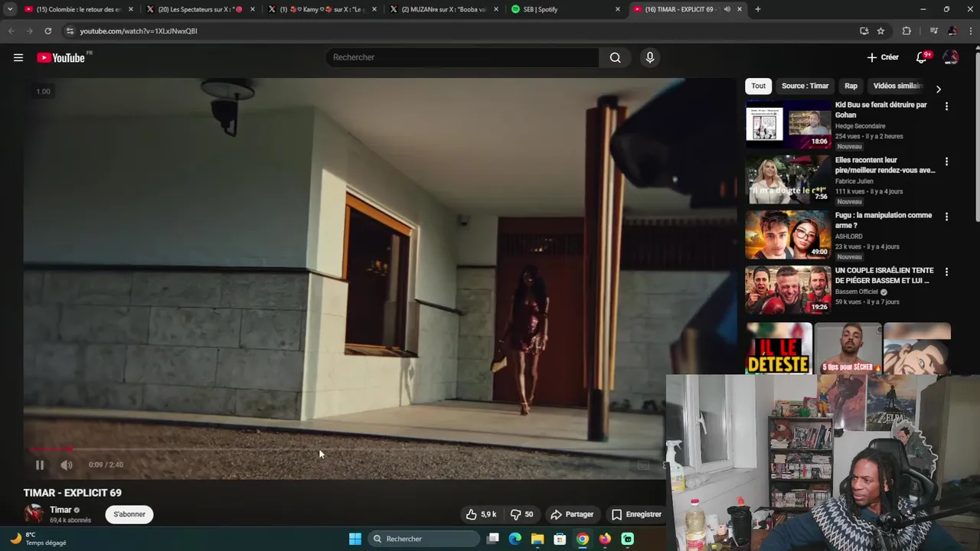Open the tab search dropdown arrow
Screen dimensions: 980x551
click(x=10, y=9)
